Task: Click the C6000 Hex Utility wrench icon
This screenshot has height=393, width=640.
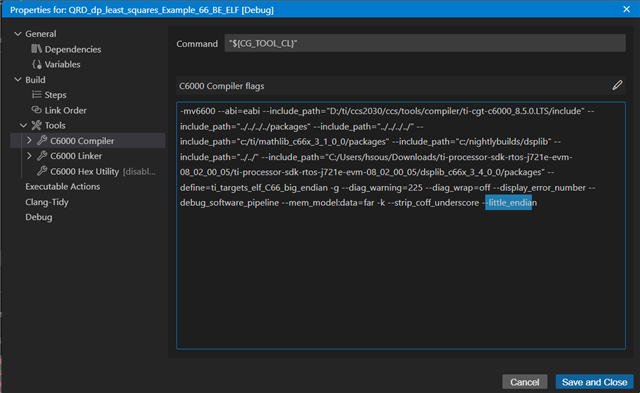Action: (x=42, y=171)
